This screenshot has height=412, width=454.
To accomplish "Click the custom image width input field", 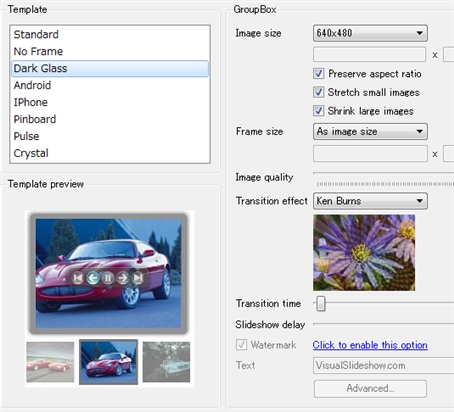I will pyautogui.click(x=369, y=54).
